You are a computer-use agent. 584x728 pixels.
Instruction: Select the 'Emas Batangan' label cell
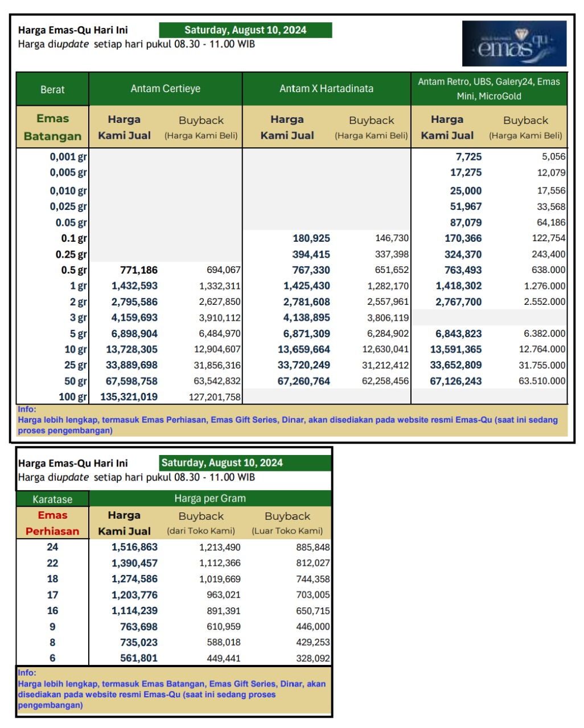point(52,127)
